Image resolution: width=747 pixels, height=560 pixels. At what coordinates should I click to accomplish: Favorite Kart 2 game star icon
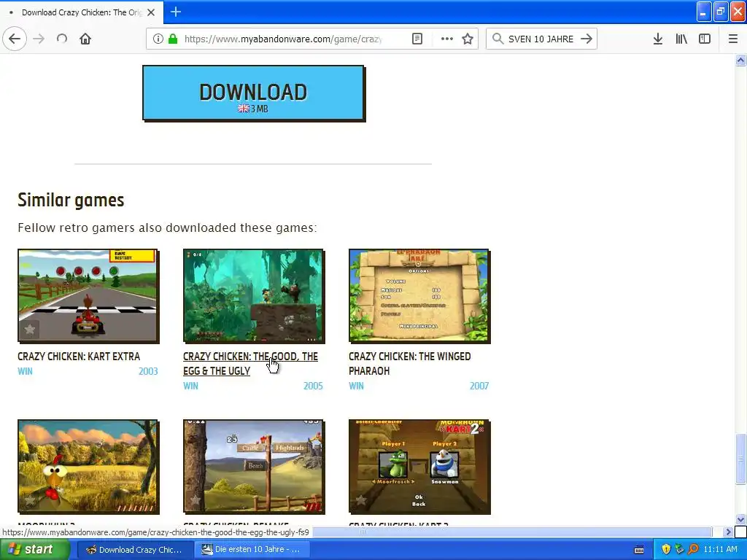[x=360, y=500]
